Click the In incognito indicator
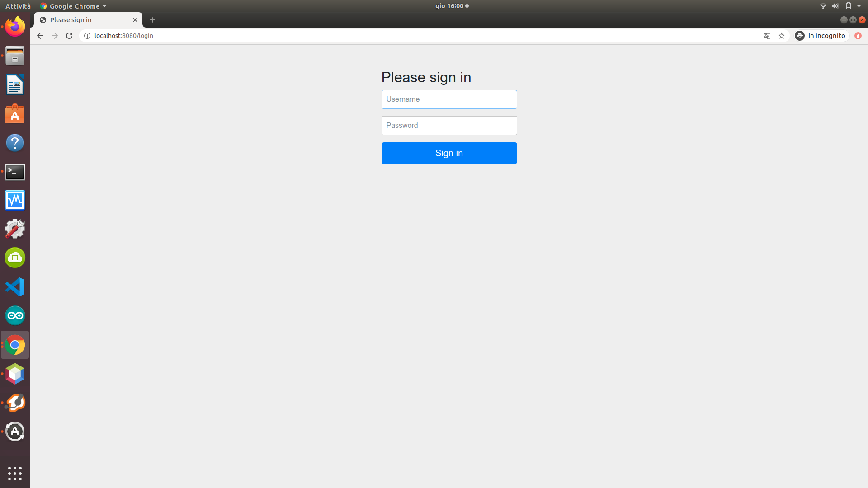868x488 pixels. (x=821, y=36)
